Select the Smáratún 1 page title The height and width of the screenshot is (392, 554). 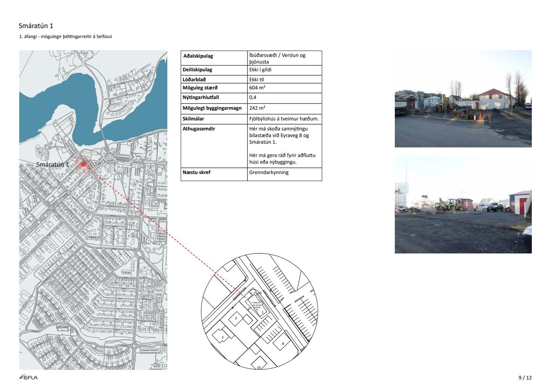[x=36, y=26]
